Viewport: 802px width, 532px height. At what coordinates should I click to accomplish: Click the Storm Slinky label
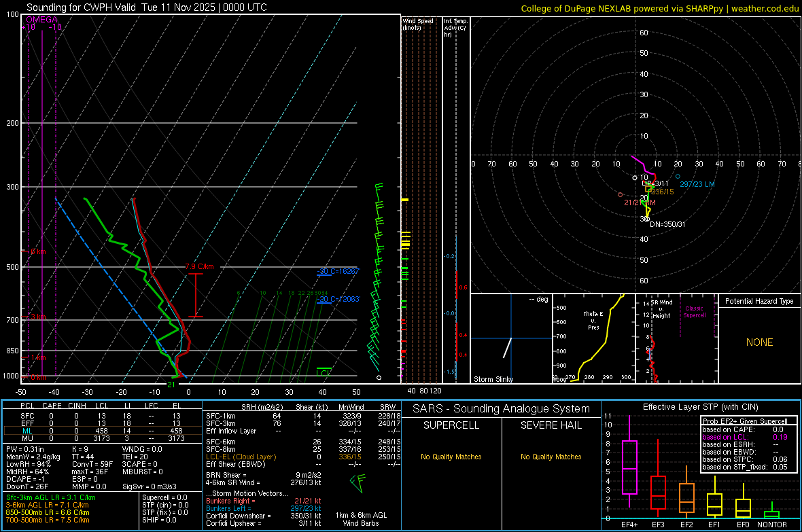pyautogui.click(x=493, y=379)
